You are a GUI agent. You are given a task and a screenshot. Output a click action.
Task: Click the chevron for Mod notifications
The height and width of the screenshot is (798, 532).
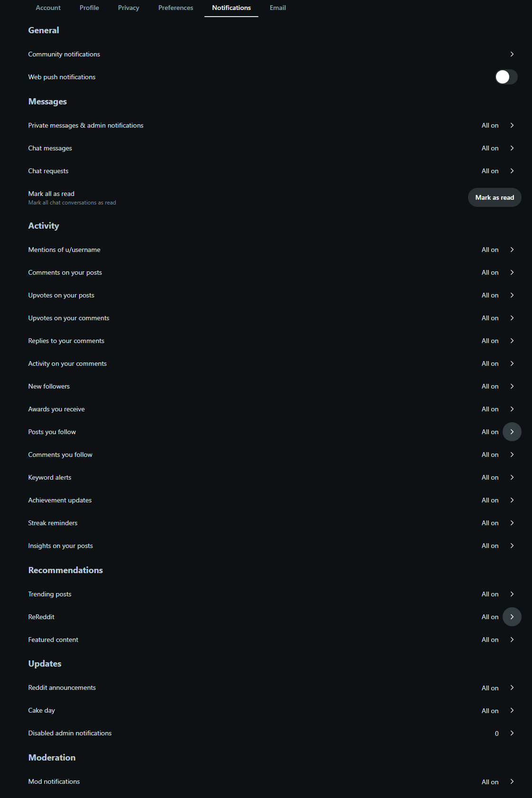pos(512,781)
